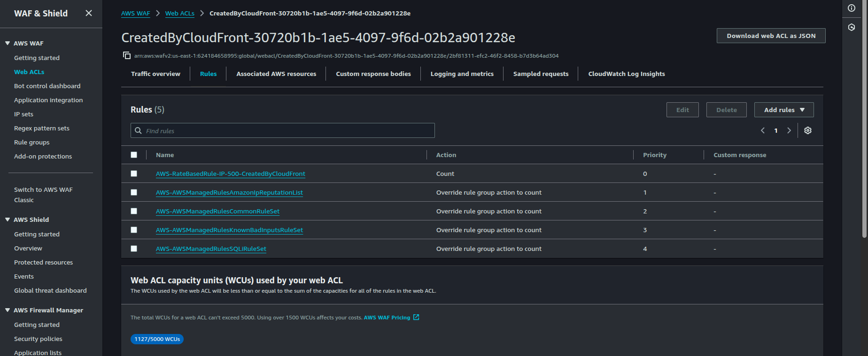Open Shield Overview in sidebar
This screenshot has height=356, width=868.
(x=28, y=248)
